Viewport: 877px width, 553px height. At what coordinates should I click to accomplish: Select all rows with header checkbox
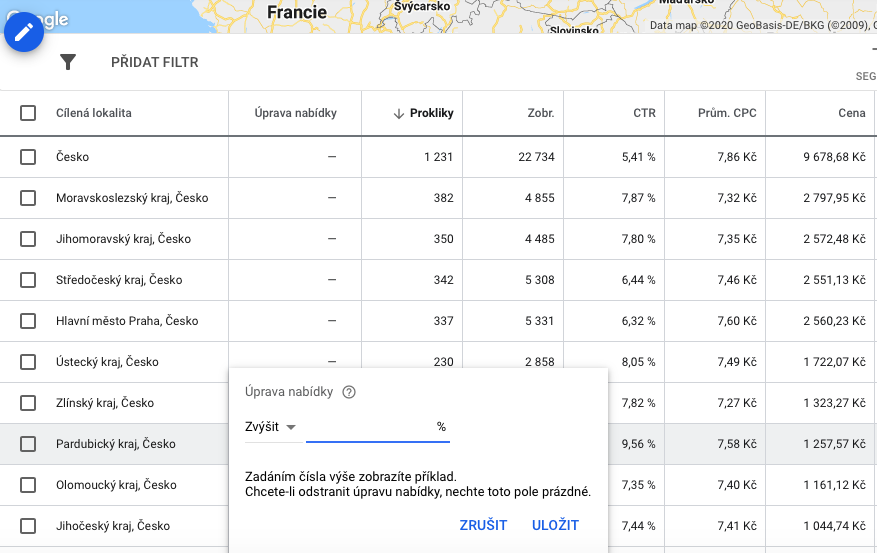point(28,113)
